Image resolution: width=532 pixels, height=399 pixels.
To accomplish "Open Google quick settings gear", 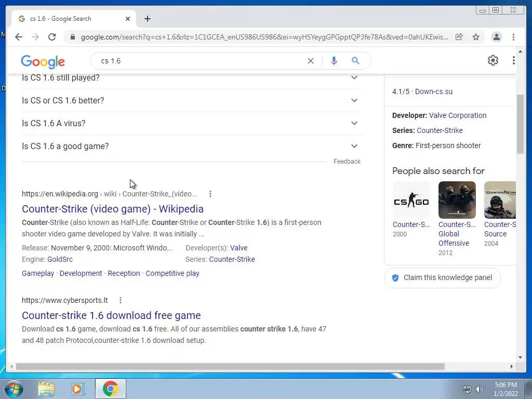I will [x=493, y=60].
